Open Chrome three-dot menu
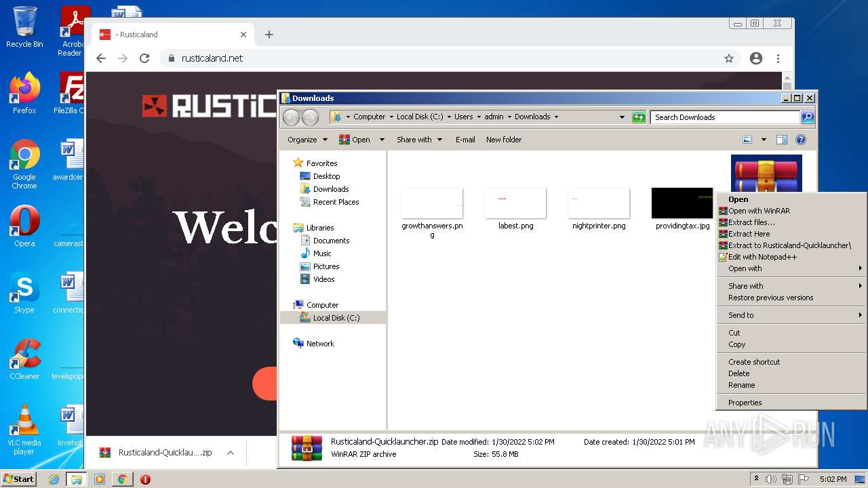The width and height of the screenshot is (868, 488). (778, 58)
